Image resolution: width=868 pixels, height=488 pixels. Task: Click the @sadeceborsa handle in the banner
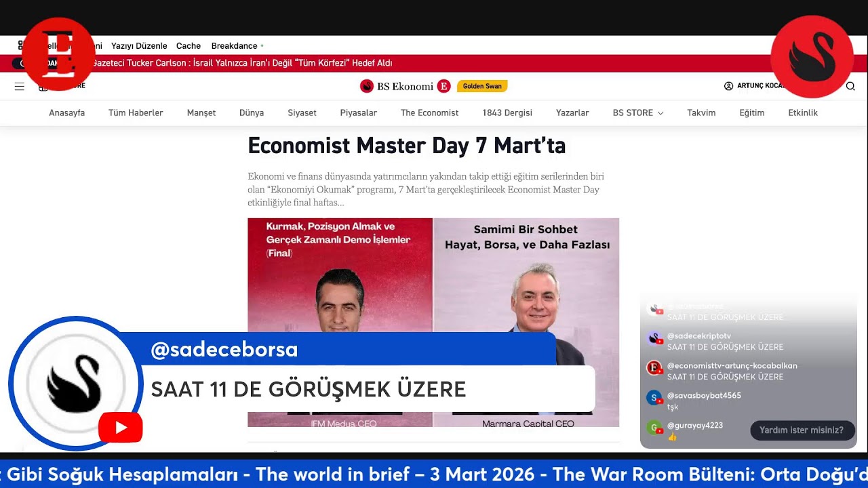coord(224,350)
